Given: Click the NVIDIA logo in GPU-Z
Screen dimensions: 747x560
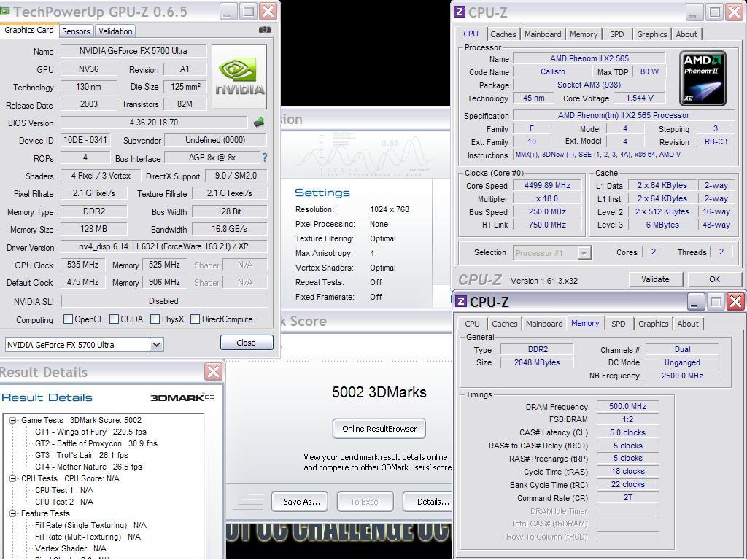Looking at the screenshot, I should coord(239,77).
